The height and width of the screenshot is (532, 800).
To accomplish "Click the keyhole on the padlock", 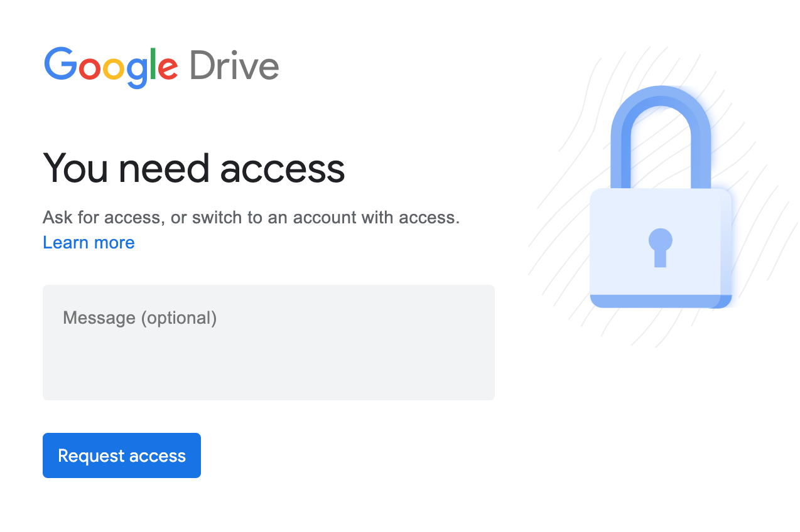I will (x=660, y=247).
